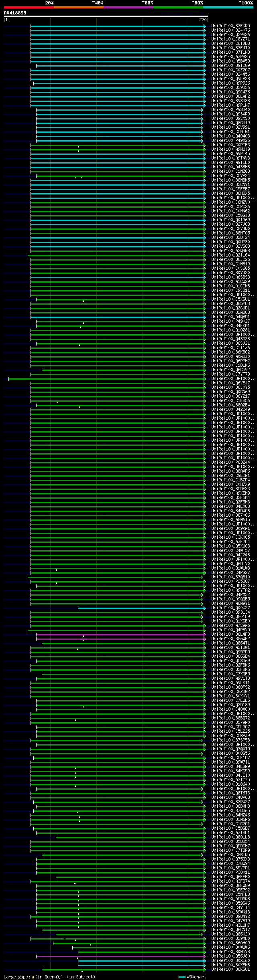257x980 pixels.
Task: Click the white query ruler bar
Action: point(106,16)
